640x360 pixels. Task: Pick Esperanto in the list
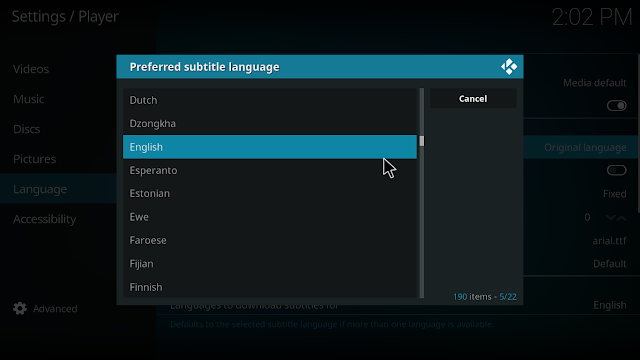pos(270,170)
